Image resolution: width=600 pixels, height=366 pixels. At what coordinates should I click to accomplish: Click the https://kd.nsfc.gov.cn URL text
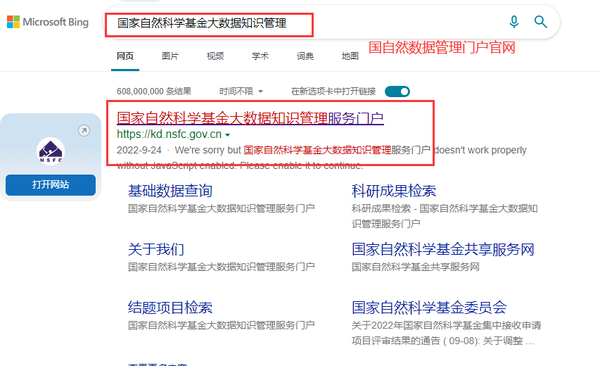point(169,134)
